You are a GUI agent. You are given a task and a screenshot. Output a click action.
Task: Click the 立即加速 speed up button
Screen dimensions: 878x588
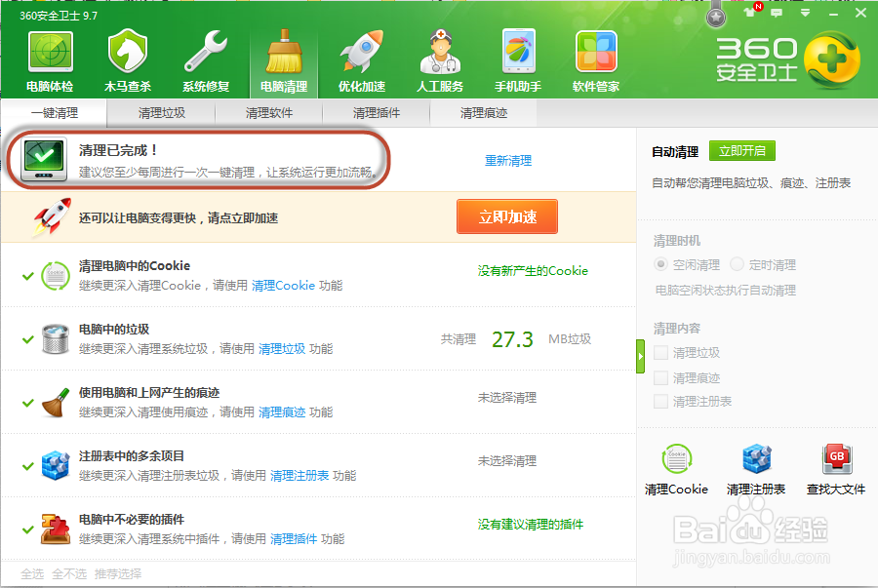506,216
